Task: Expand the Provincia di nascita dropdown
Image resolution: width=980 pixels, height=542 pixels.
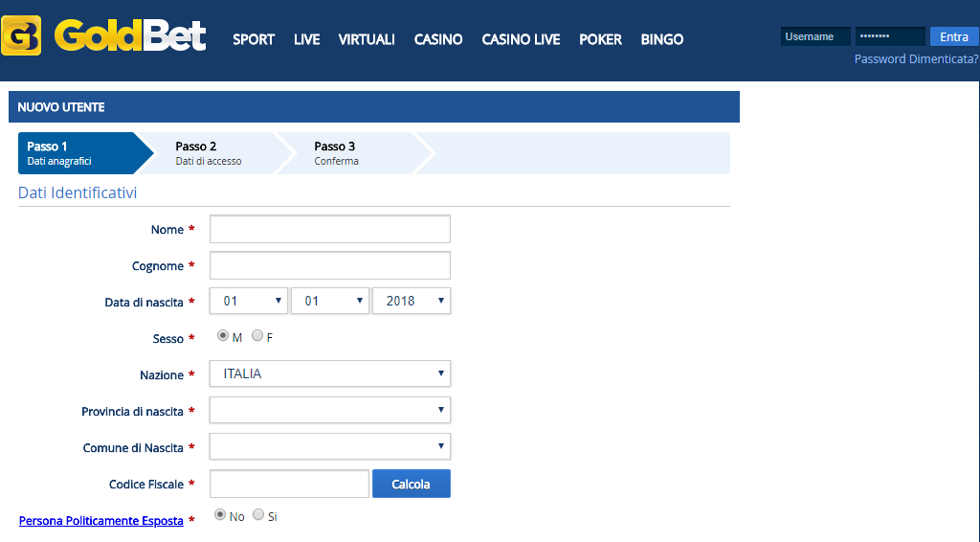Action: point(330,410)
